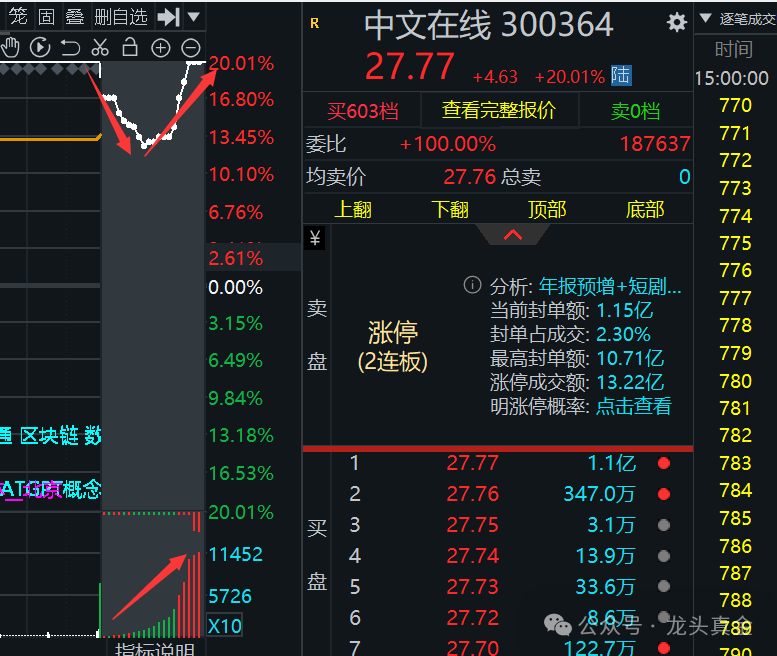Click the 区块链 concept tag
Screen dimensions: 777x656
(50, 436)
